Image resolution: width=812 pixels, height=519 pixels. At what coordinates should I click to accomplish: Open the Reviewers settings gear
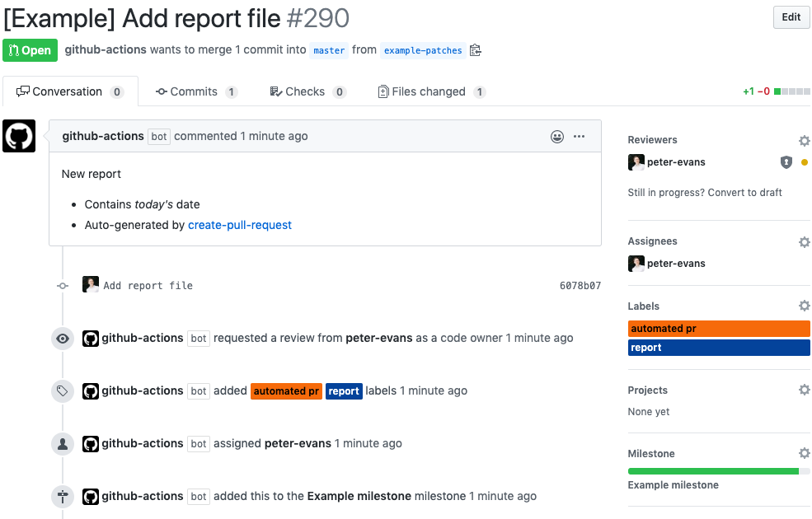coord(804,140)
